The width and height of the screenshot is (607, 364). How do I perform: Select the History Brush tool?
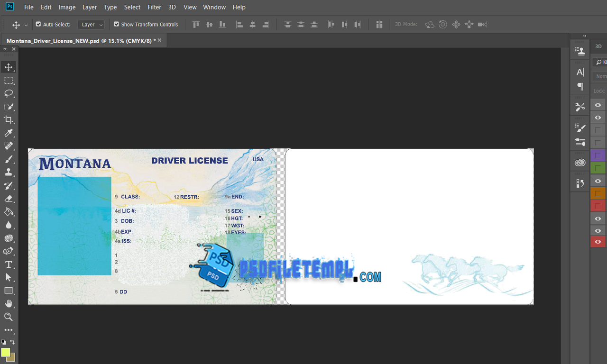(x=9, y=185)
